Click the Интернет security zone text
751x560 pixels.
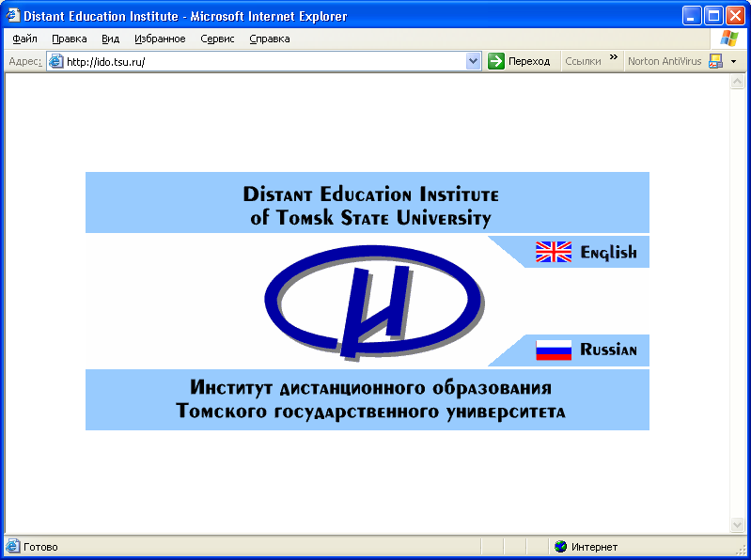click(x=594, y=547)
